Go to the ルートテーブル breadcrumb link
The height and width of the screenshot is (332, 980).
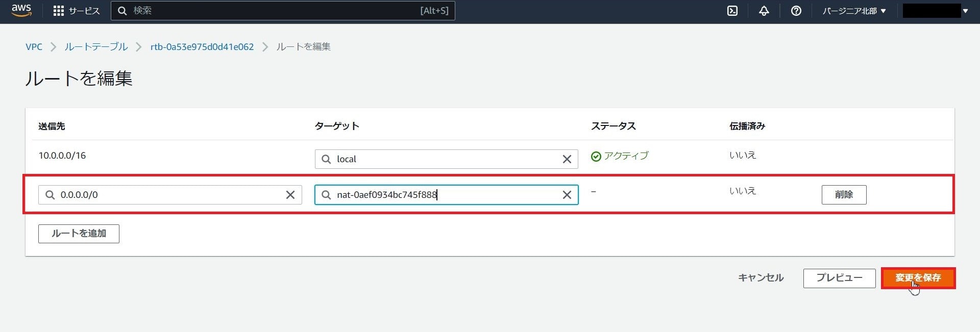[96, 47]
